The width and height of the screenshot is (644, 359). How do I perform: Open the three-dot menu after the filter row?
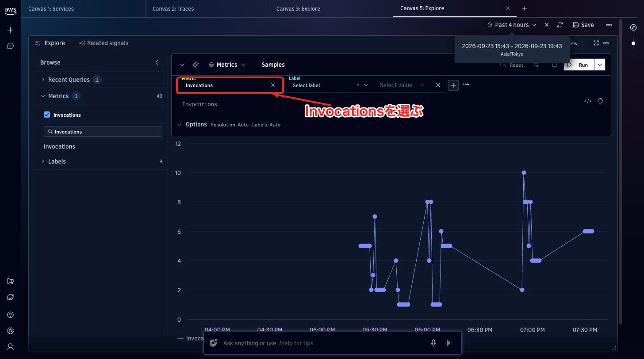pos(466,85)
